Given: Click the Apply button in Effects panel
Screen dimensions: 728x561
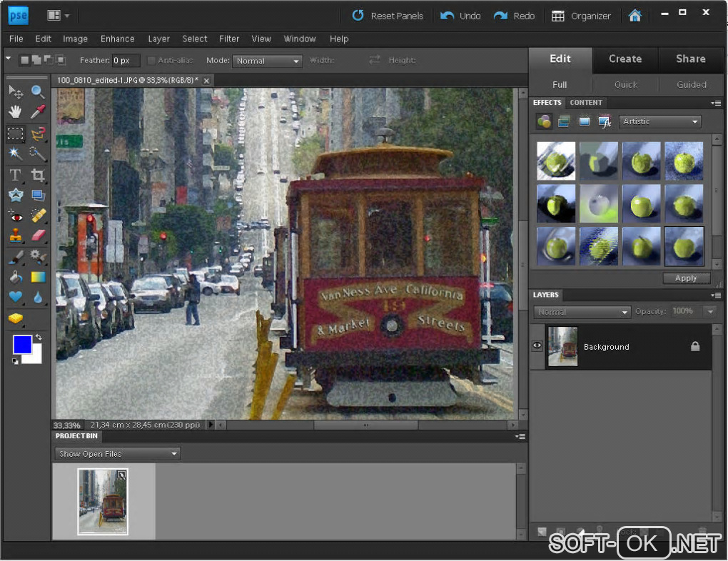Looking at the screenshot, I should (x=686, y=278).
